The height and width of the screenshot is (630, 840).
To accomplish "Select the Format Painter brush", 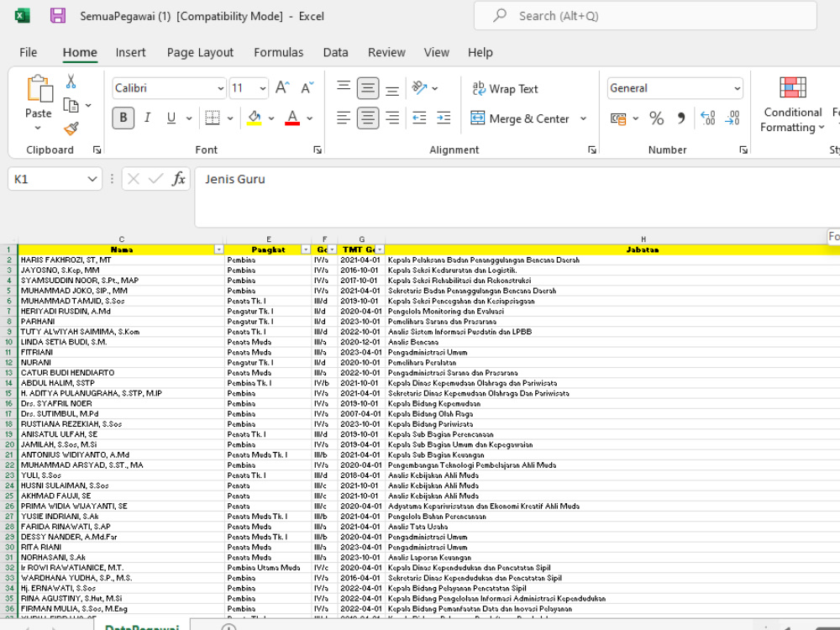I will click(71, 129).
